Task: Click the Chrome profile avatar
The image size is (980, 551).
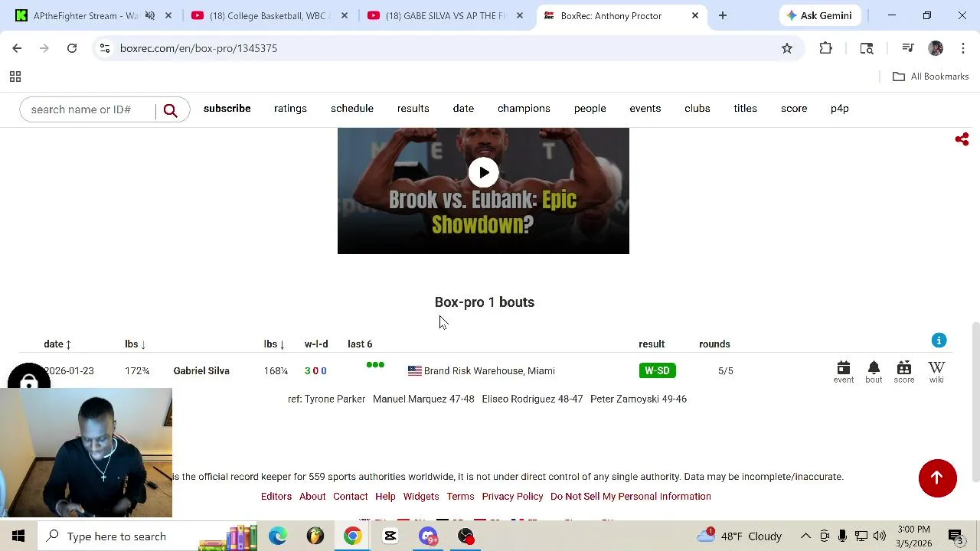Action: (936, 48)
